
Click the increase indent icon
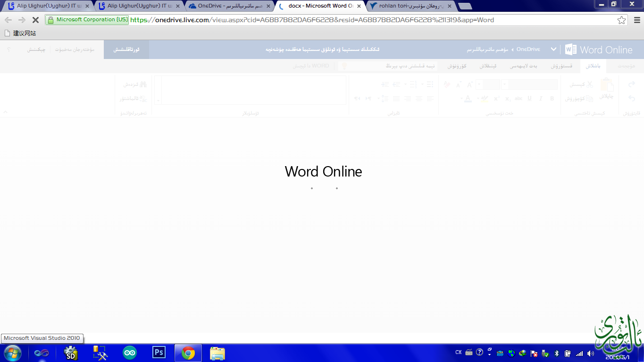(x=385, y=84)
